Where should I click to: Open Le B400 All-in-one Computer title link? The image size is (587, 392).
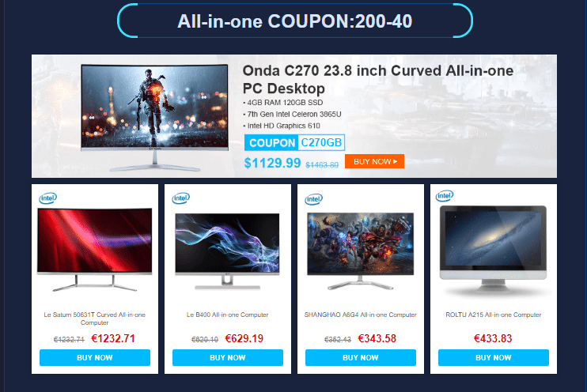(228, 315)
